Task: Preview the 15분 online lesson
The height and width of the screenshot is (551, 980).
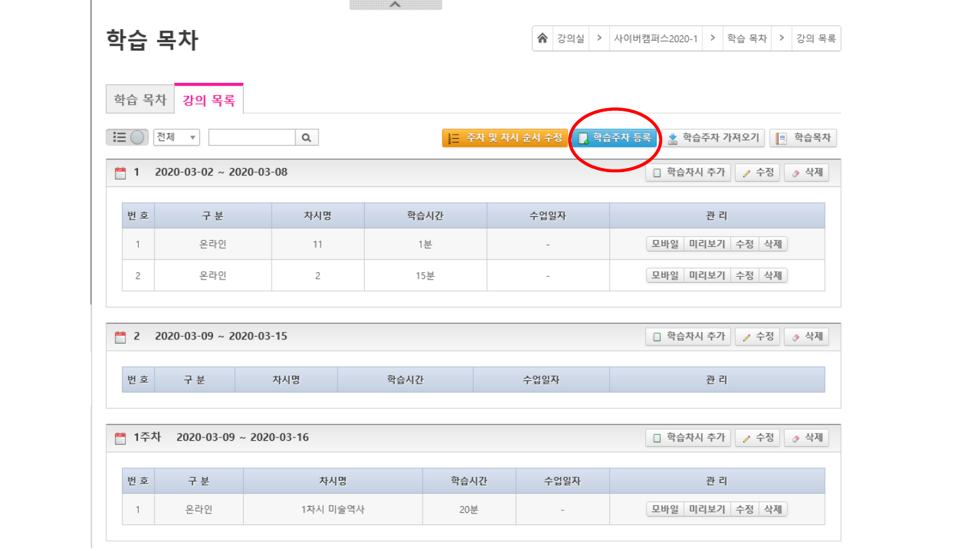Action: [x=707, y=275]
